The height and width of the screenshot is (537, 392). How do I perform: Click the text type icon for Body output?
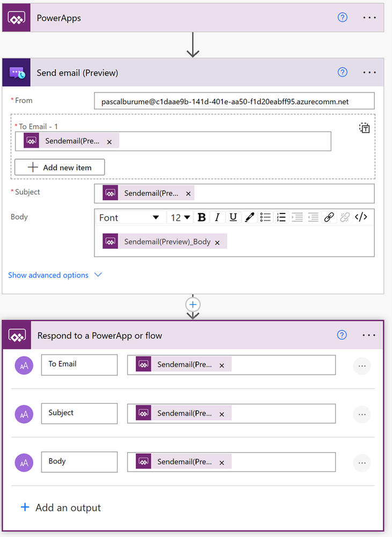pos(24,463)
